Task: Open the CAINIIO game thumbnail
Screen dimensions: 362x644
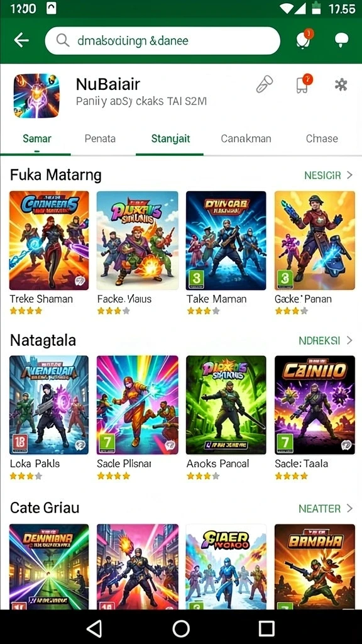Action: click(314, 405)
